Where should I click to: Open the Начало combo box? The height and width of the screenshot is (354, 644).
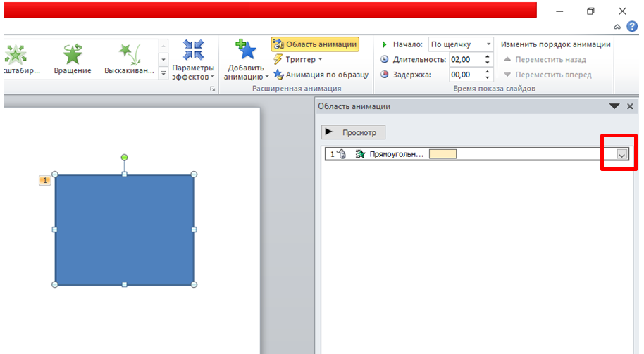460,44
